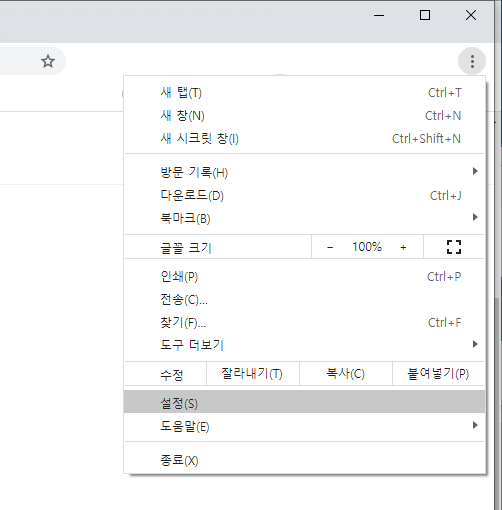502x510 pixels.
Task: Close the Chrome window
Action: click(471, 15)
